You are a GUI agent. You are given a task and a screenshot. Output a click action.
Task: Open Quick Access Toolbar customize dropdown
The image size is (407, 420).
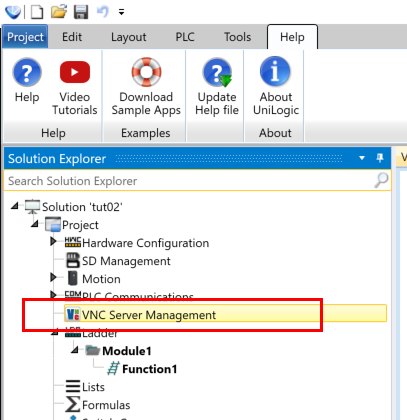(121, 12)
